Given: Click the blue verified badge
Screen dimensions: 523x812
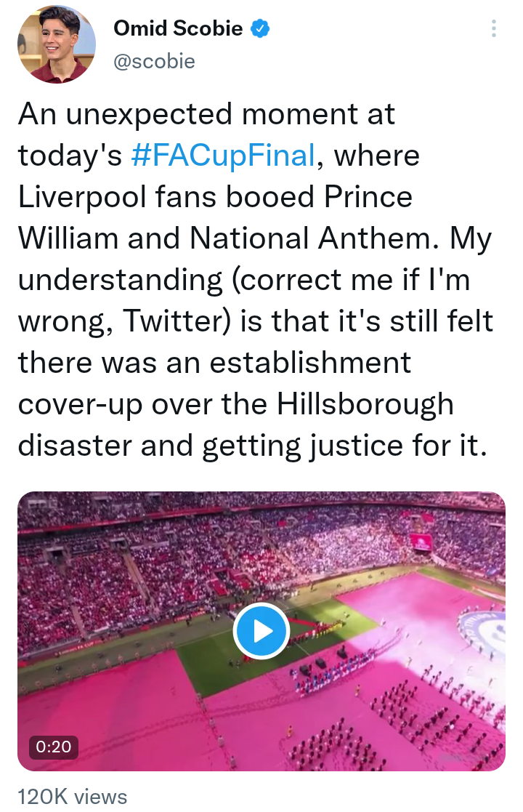Looking at the screenshot, I should pos(261,28).
